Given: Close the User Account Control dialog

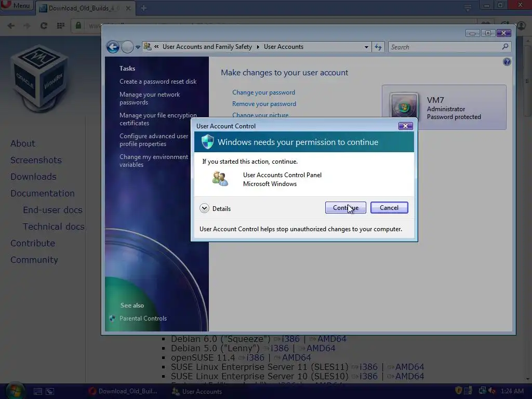Looking at the screenshot, I should coord(405,126).
